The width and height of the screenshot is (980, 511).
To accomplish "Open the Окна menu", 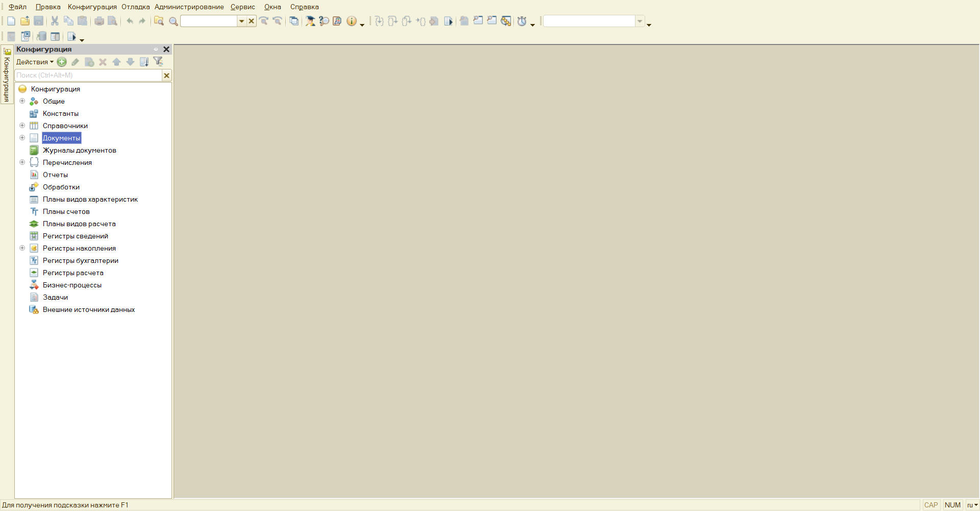I will point(273,7).
